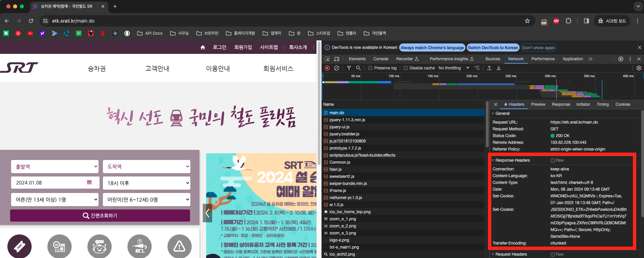The height and width of the screenshot is (258, 644).
Task: Switch to the Console tab
Action: click(x=381, y=59)
